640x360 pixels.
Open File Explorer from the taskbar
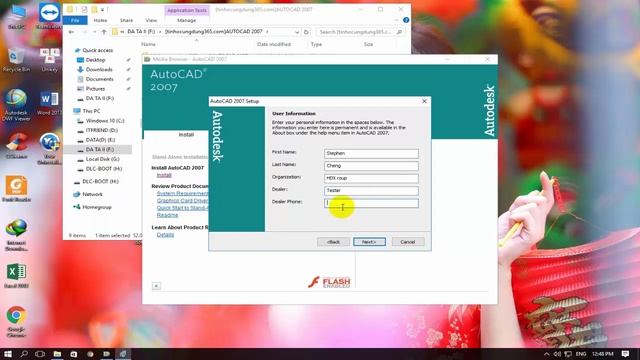pos(57,353)
